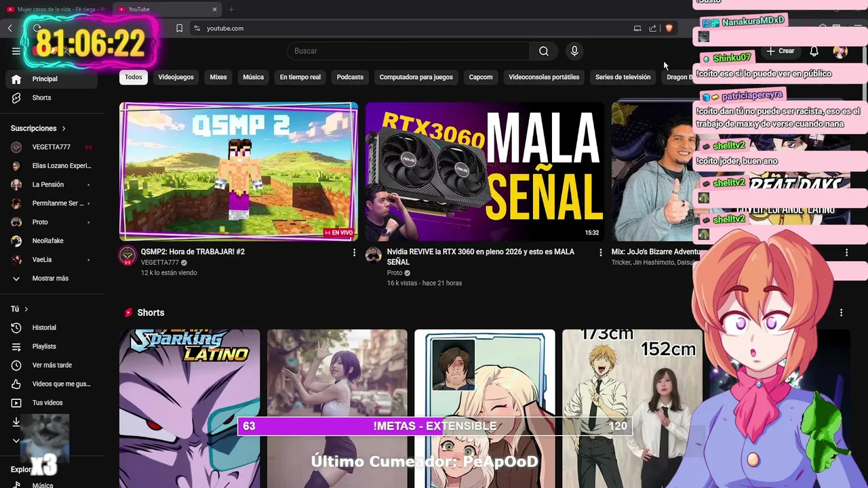Open QSMP2: Hora de TRABAJAR! #2 title
Screen dimensions: 868x488
tap(193, 251)
